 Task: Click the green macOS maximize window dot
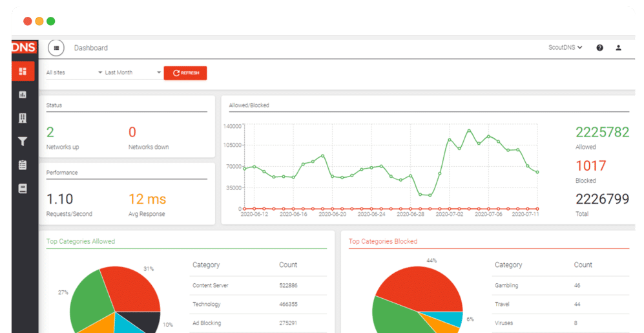(51, 21)
